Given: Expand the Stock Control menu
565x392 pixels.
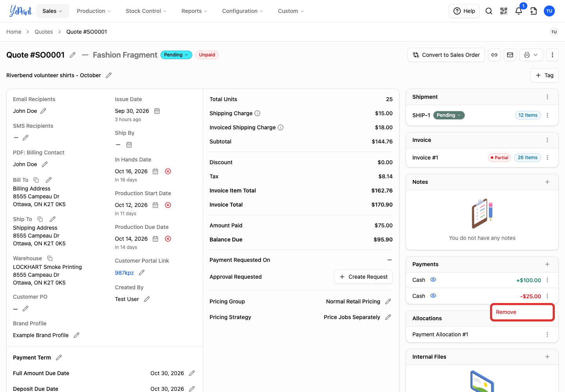Looking at the screenshot, I should (x=146, y=11).
